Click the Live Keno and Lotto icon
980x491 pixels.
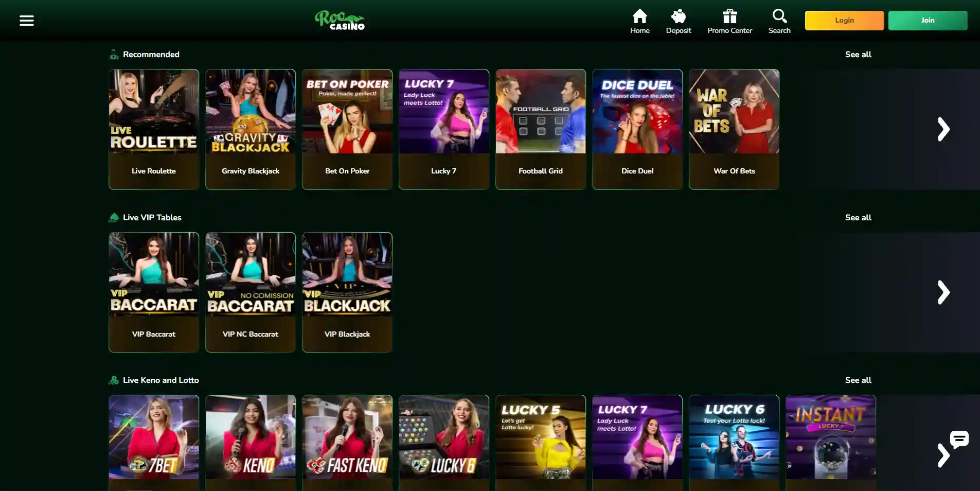coord(114,380)
